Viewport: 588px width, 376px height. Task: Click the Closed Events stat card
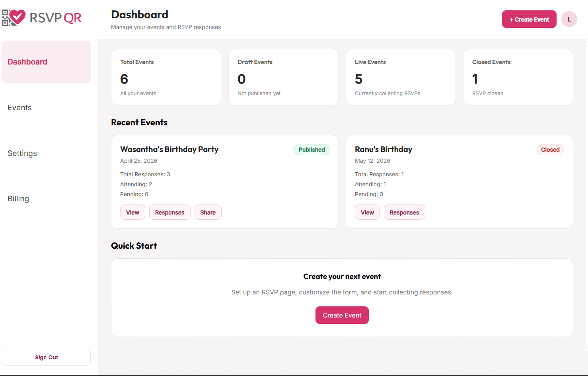pos(518,77)
